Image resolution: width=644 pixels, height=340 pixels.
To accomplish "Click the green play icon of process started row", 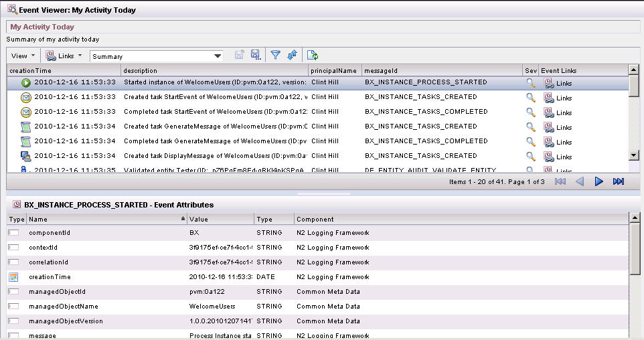I will pos(26,82).
